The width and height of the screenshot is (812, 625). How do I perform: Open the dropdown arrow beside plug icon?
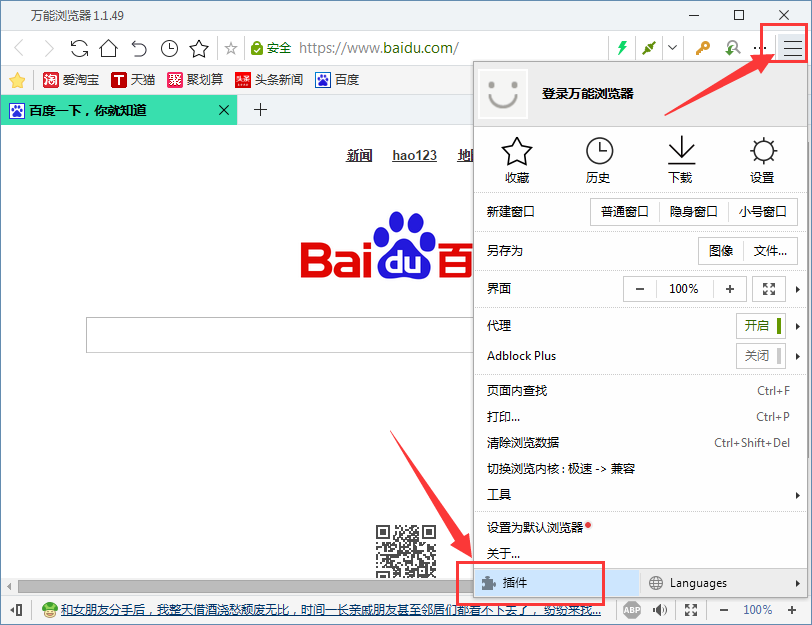point(672,48)
